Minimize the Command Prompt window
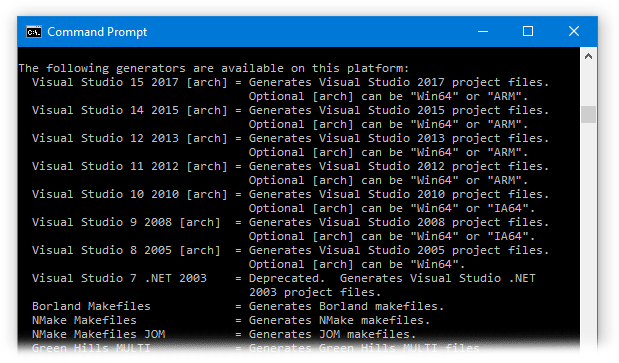The image size is (619, 363). (x=483, y=32)
